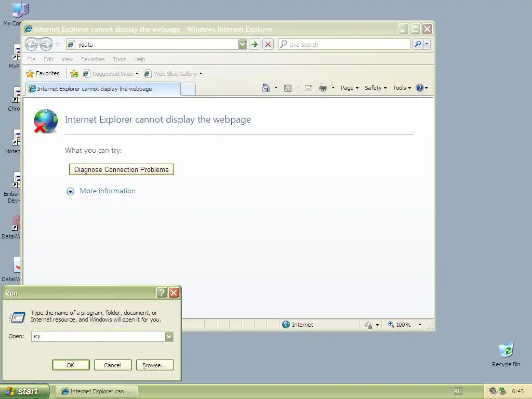Click the protected mode security icon in status bar
This screenshot has height=399, width=532.
point(368,325)
